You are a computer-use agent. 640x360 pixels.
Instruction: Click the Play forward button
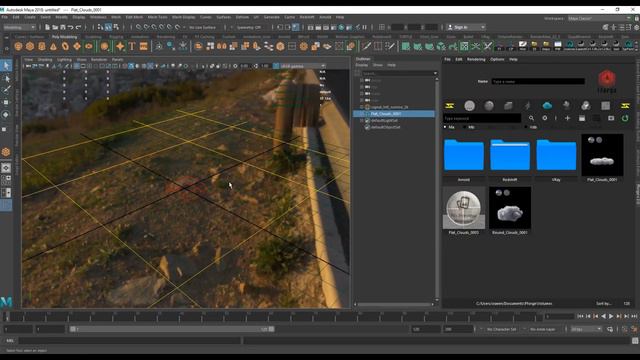click(611, 316)
